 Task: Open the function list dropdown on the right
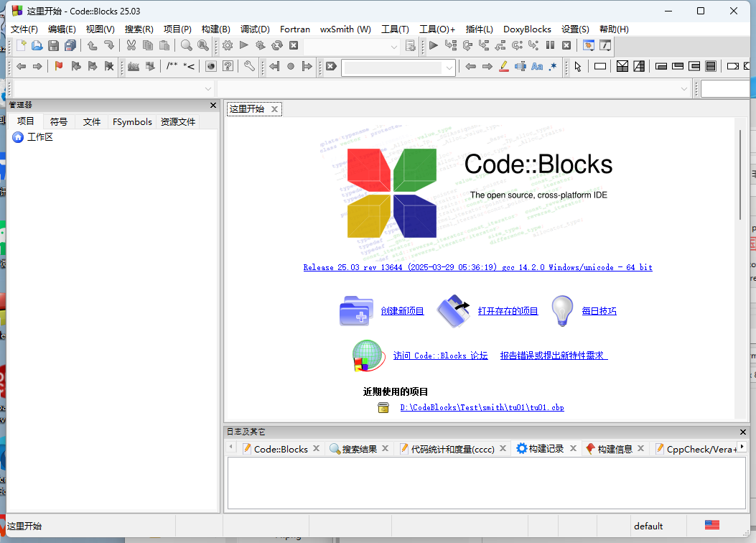[x=454, y=89]
